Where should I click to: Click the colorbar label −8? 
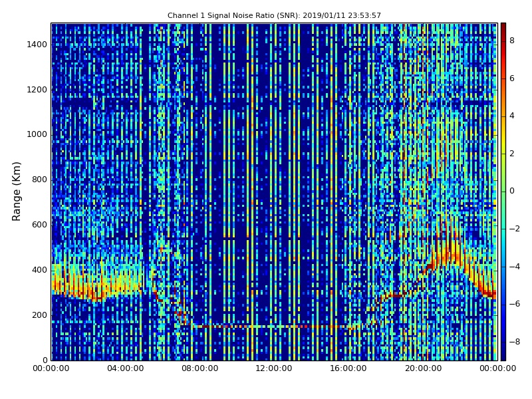tap(515, 342)
